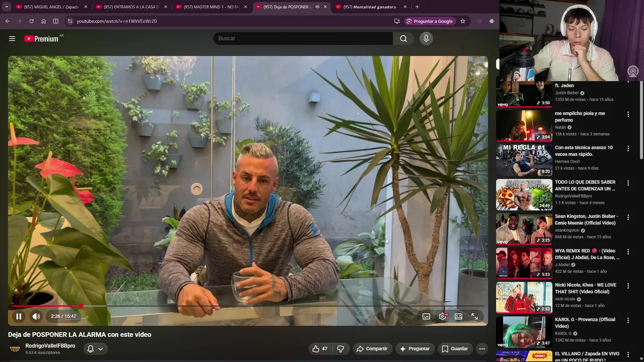644x362 pixels.
Task: Open a new browser tab
Action: [417, 7]
